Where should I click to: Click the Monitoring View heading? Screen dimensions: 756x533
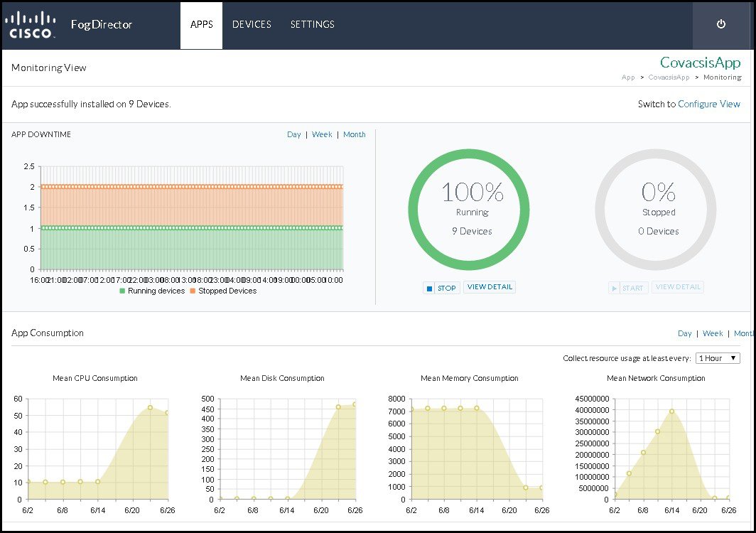tap(49, 68)
